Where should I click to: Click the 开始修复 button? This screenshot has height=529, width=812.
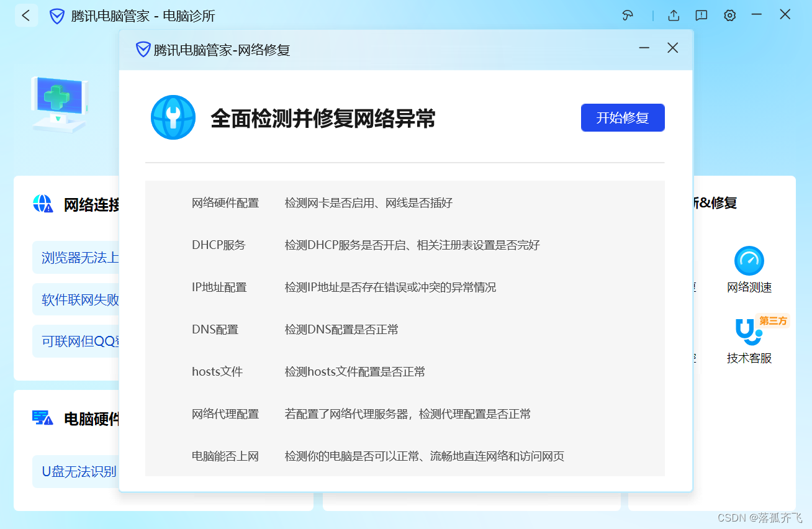623,118
